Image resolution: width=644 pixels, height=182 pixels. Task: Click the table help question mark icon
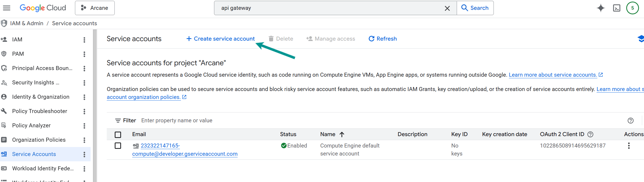click(x=630, y=121)
